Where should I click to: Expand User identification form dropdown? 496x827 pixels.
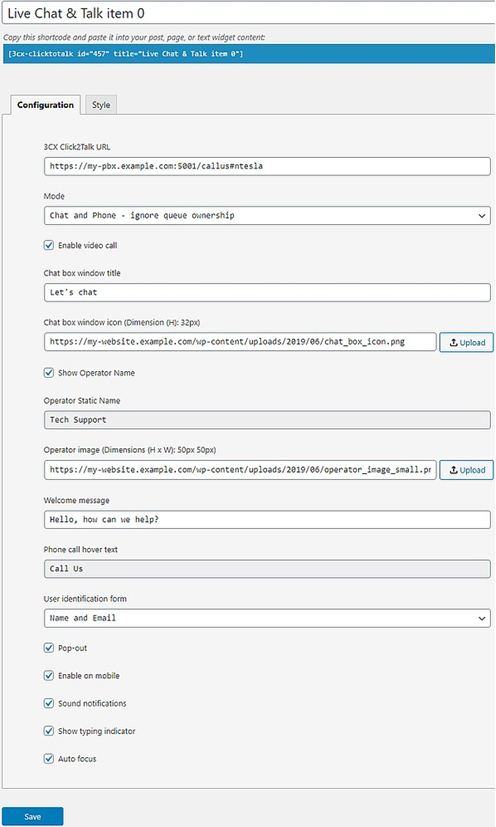click(x=267, y=618)
